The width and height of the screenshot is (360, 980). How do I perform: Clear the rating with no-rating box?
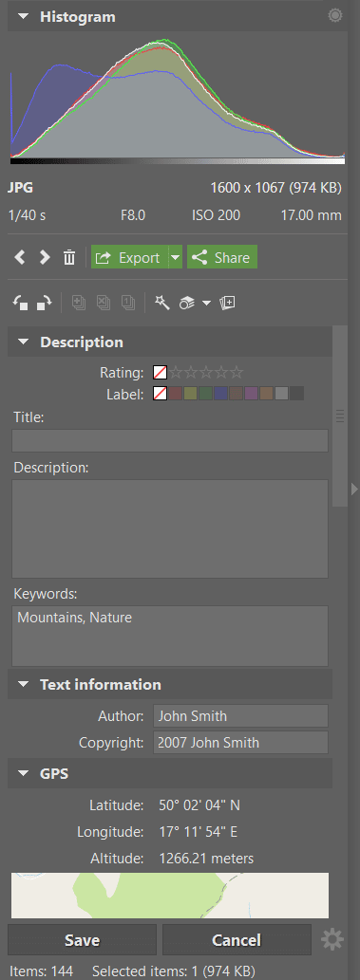pyautogui.click(x=161, y=373)
